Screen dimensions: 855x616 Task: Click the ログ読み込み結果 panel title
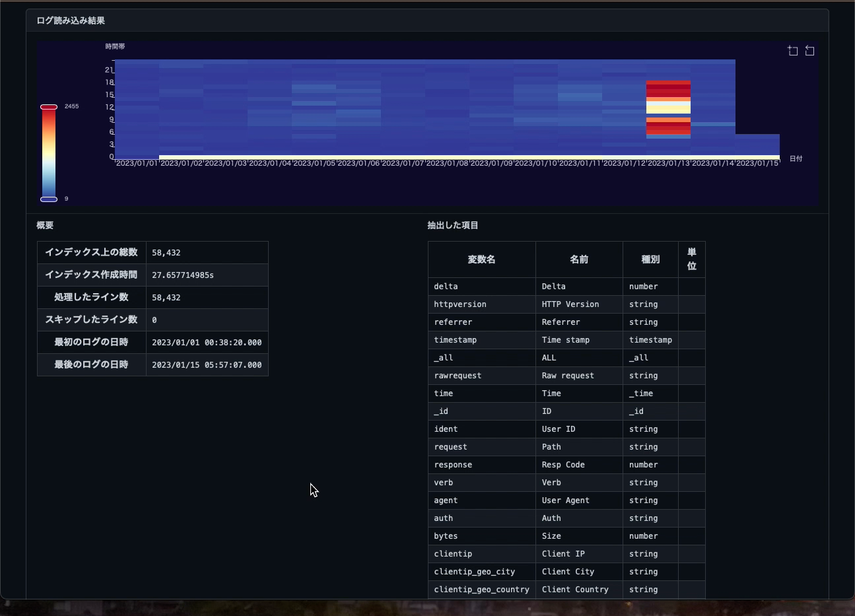71,20
